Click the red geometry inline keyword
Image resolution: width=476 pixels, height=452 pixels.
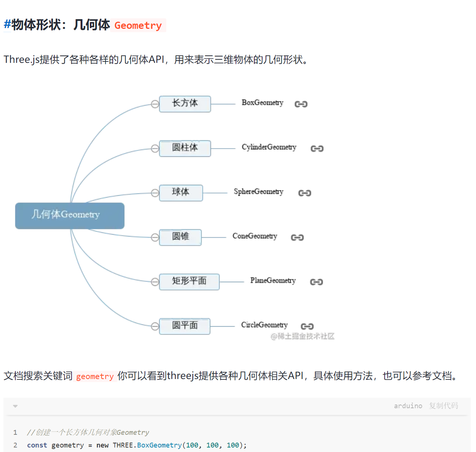95,376
